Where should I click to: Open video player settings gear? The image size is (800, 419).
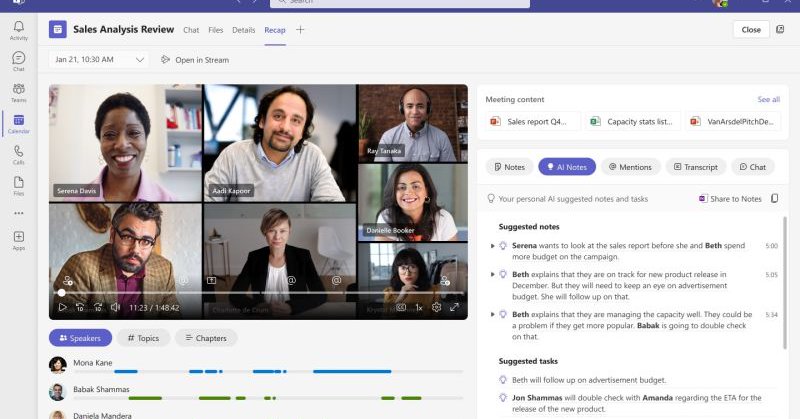(436, 307)
